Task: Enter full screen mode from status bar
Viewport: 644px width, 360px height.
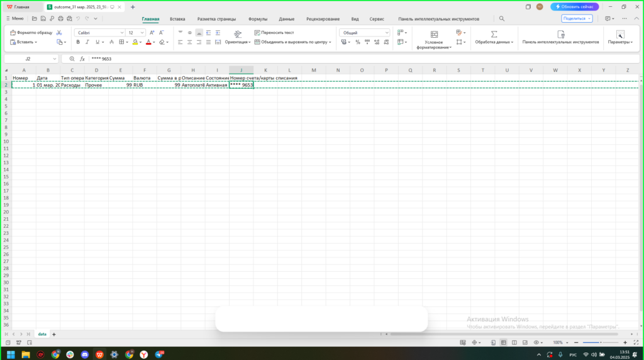Action: [636, 342]
